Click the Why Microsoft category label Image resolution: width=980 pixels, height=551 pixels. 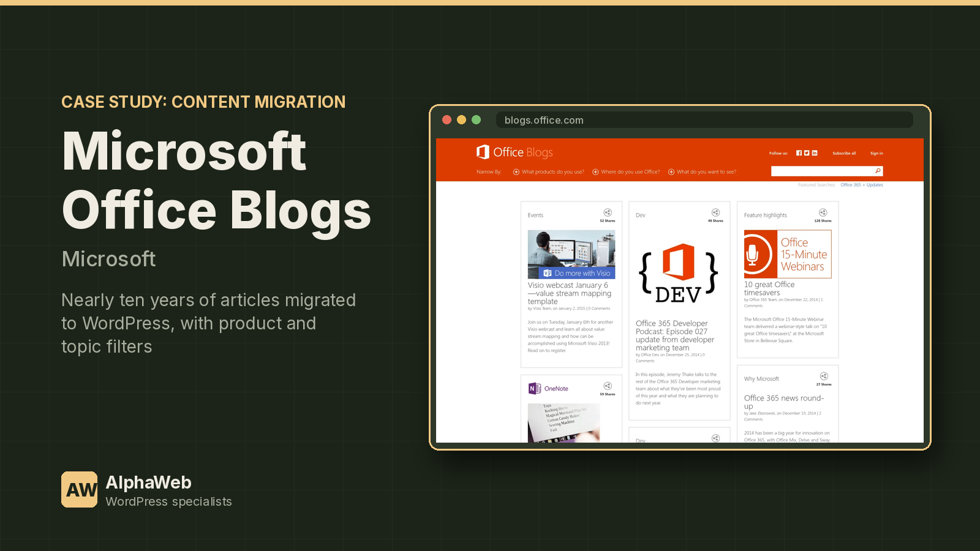[x=761, y=379]
